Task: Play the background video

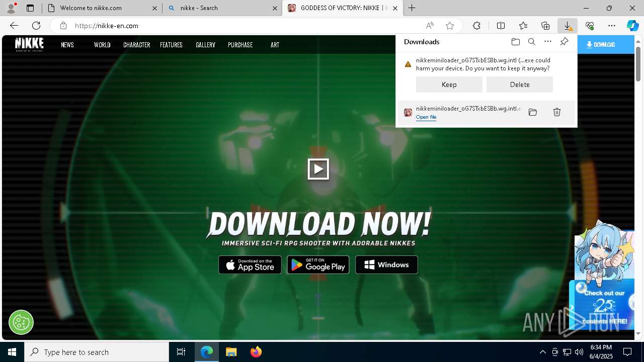Action: 318,169
